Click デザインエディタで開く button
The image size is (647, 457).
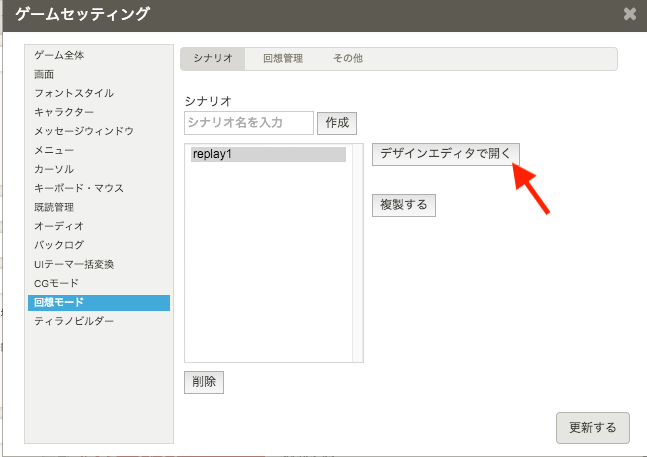tap(445, 154)
